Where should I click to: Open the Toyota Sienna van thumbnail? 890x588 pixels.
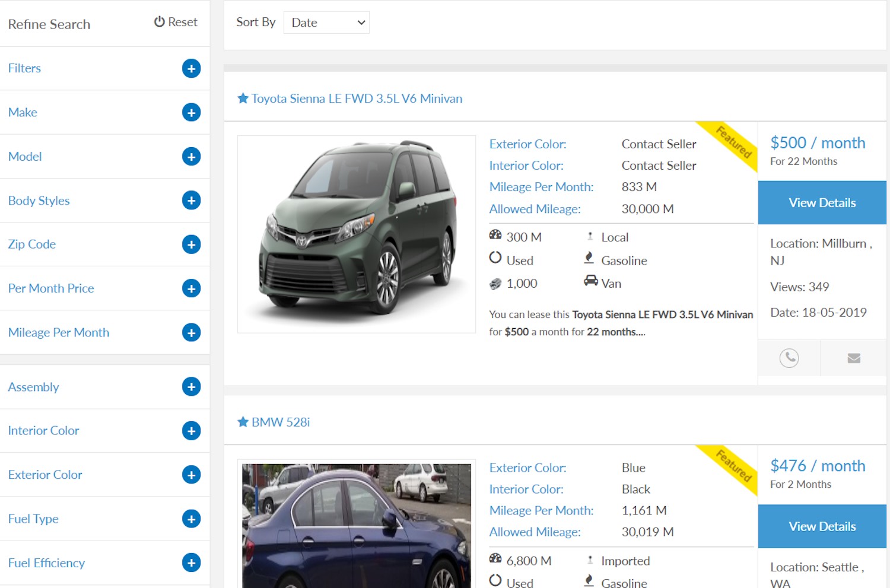pos(357,234)
